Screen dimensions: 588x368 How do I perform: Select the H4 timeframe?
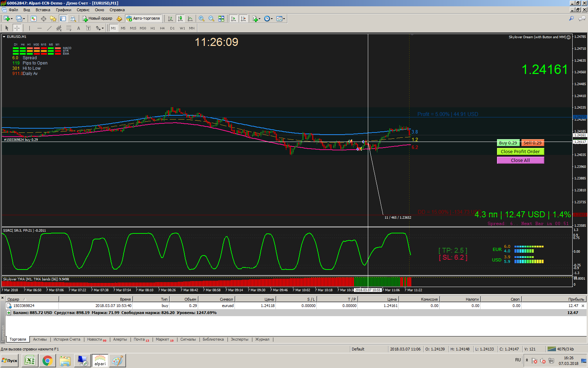162,28
